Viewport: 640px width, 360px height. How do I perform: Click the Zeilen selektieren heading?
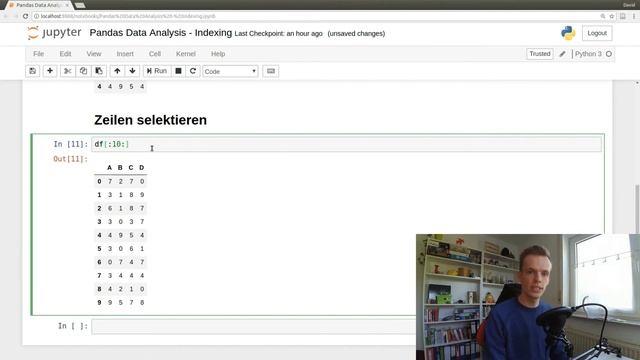[150, 120]
